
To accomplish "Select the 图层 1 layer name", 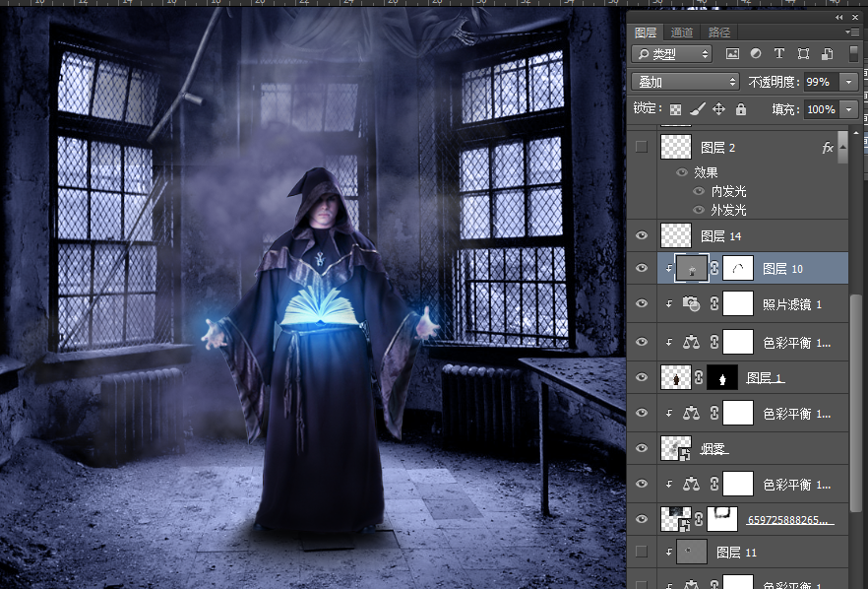I will (765, 378).
